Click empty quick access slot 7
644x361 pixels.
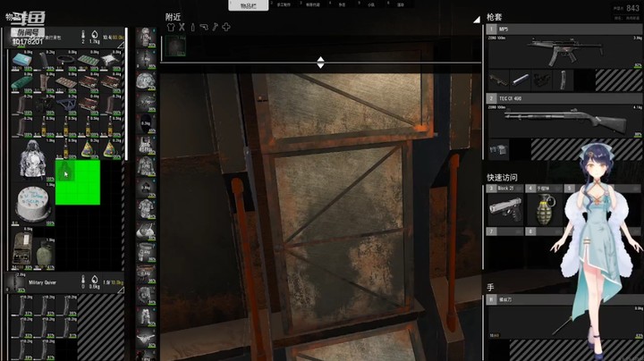504,231
